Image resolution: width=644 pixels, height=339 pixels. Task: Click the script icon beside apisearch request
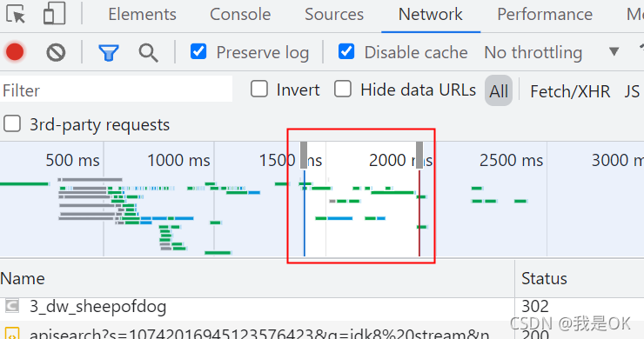[12, 333]
